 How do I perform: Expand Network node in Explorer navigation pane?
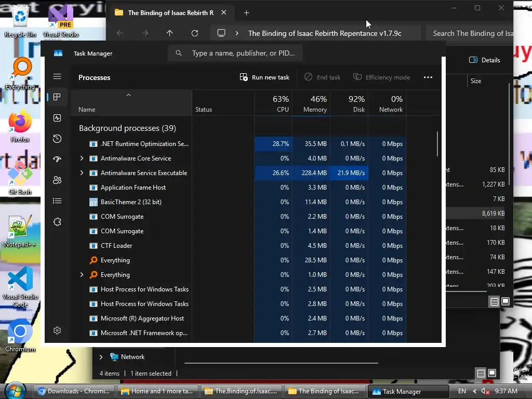coord(101,356)
